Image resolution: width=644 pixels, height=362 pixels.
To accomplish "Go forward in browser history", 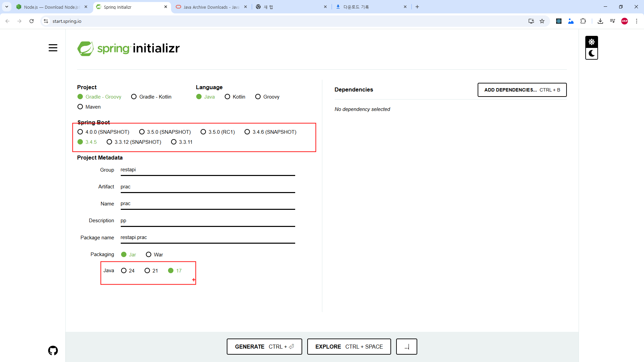I will pyautogui.click(x=19, y=21).
